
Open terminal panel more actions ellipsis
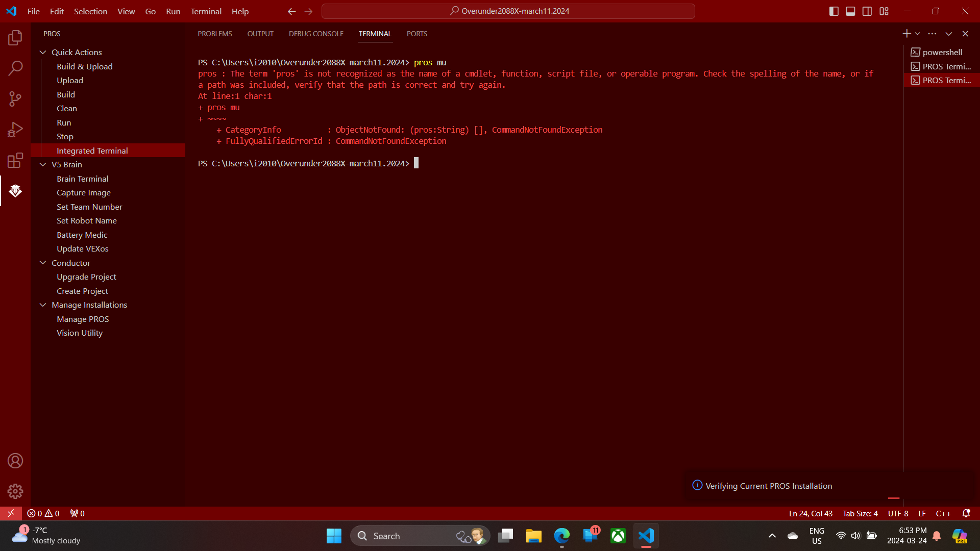click(932, 34)
